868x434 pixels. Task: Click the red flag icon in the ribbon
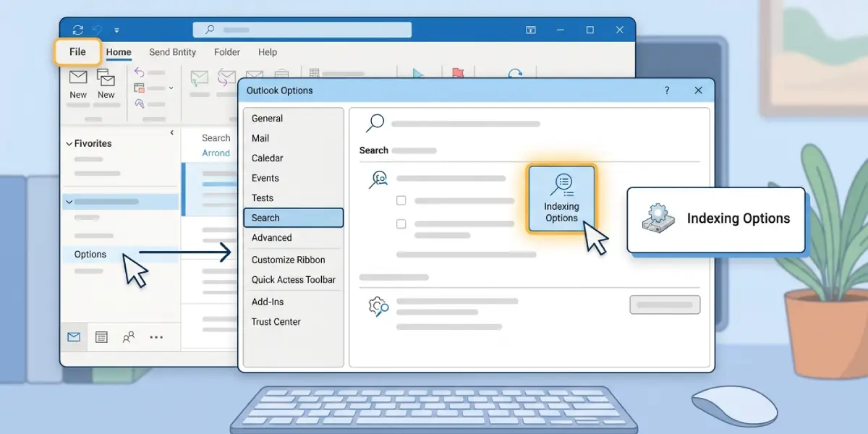coord(457,74)
